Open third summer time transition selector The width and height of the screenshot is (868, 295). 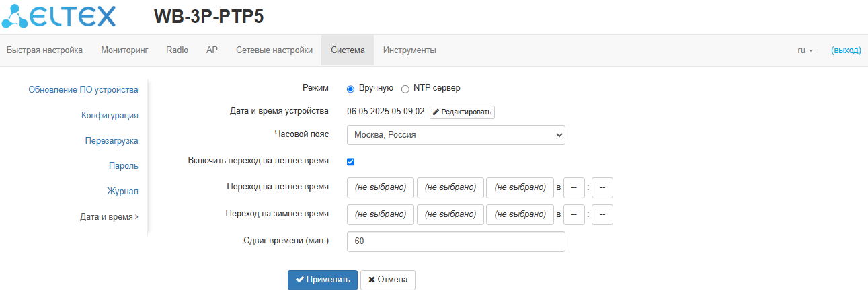click(x=519, y=187)
